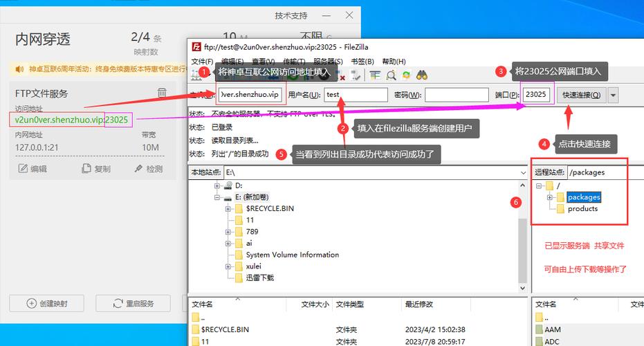
Task: Click 重启服务 in the 内网穿透 window
Action: click(x=133, y=303)
